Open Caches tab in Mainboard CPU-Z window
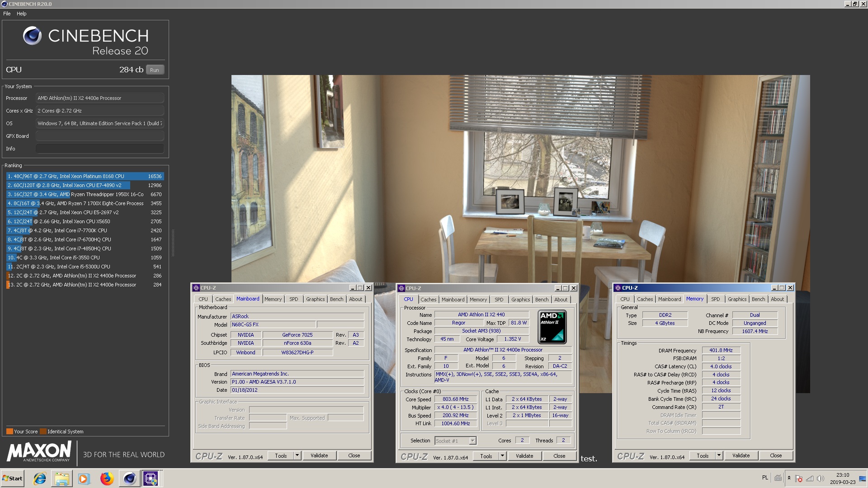The width and height of the screenshot is (868, 488). point(223,299)
